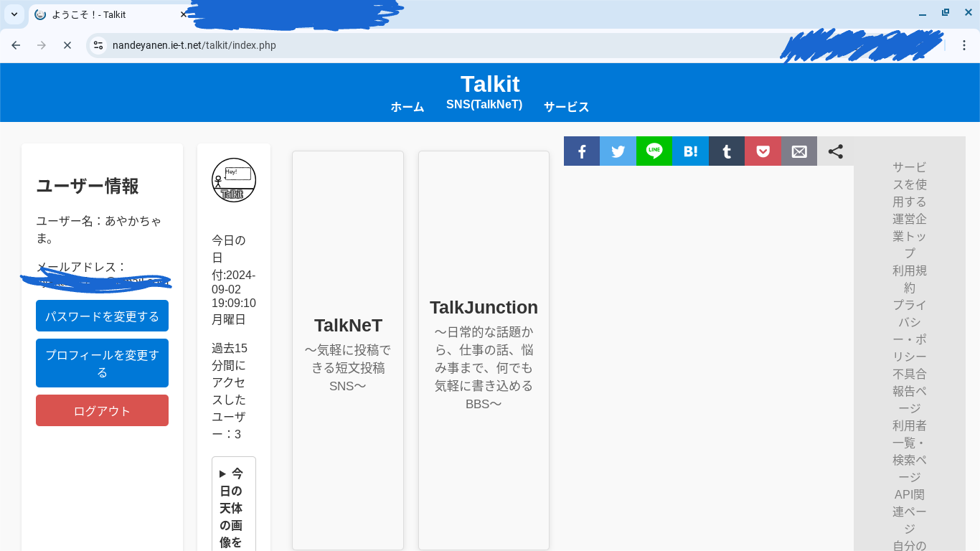The height and width of the screenshot is (551, 980).
Task: Open Chrome three-dot menu
Action: point(964,45)
